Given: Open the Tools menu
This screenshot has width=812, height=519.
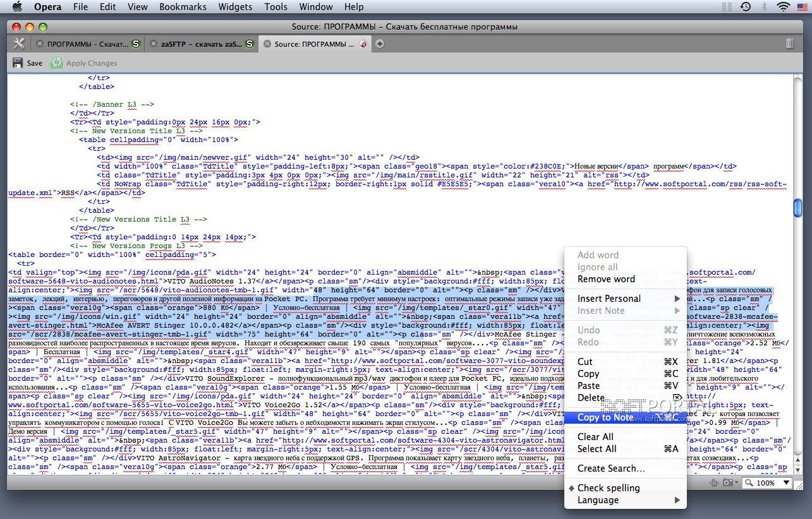Looking at the screenshot, I should pyautogui.click(x=276, y=7).
